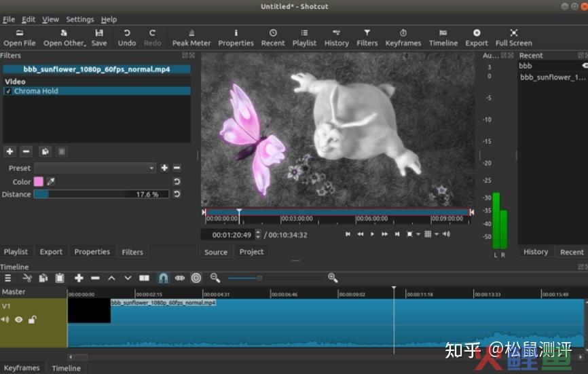
Task: Delete the preset with minus icon
Action: pos(177,168)
